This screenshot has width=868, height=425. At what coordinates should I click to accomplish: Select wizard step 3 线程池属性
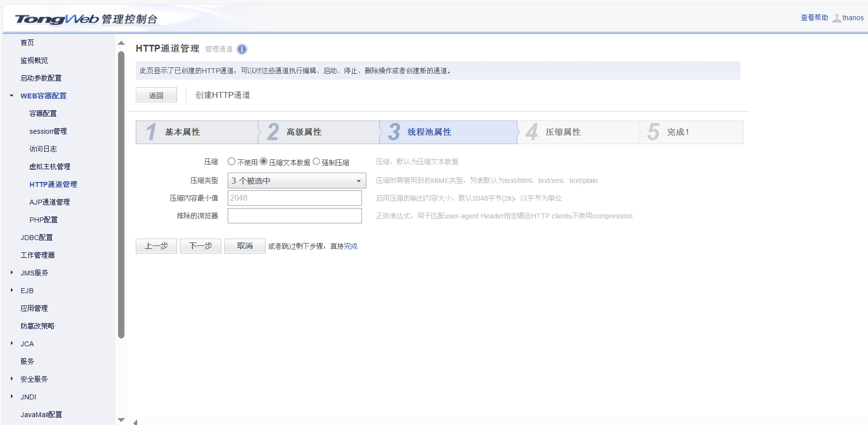(448, 132)
